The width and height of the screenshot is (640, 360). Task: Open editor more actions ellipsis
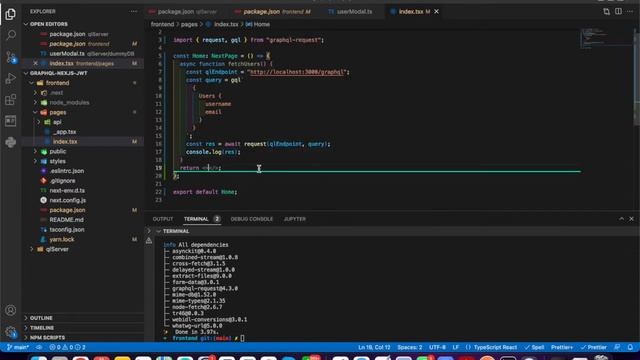pyautogui.click(x=630, y=11)
